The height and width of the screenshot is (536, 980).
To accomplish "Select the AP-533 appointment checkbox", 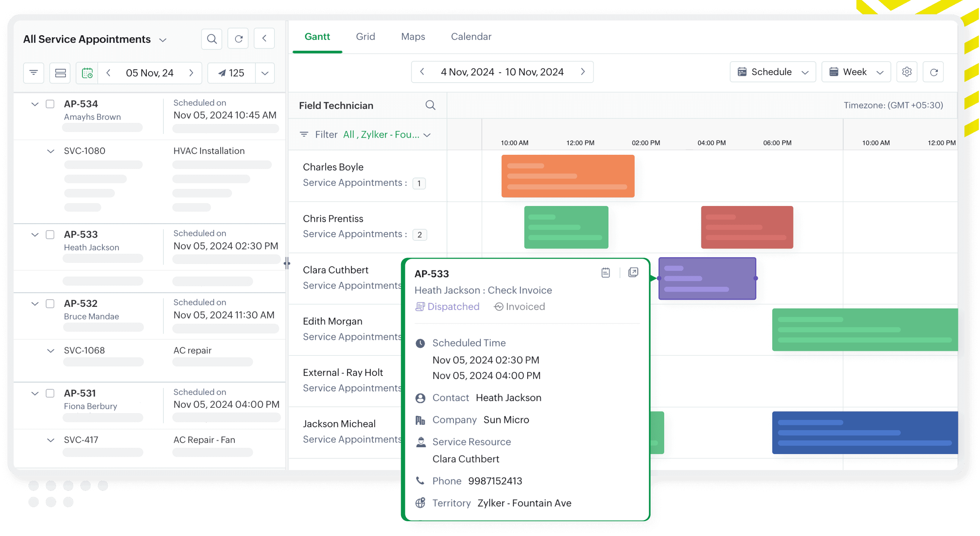I will coord(50,234).
